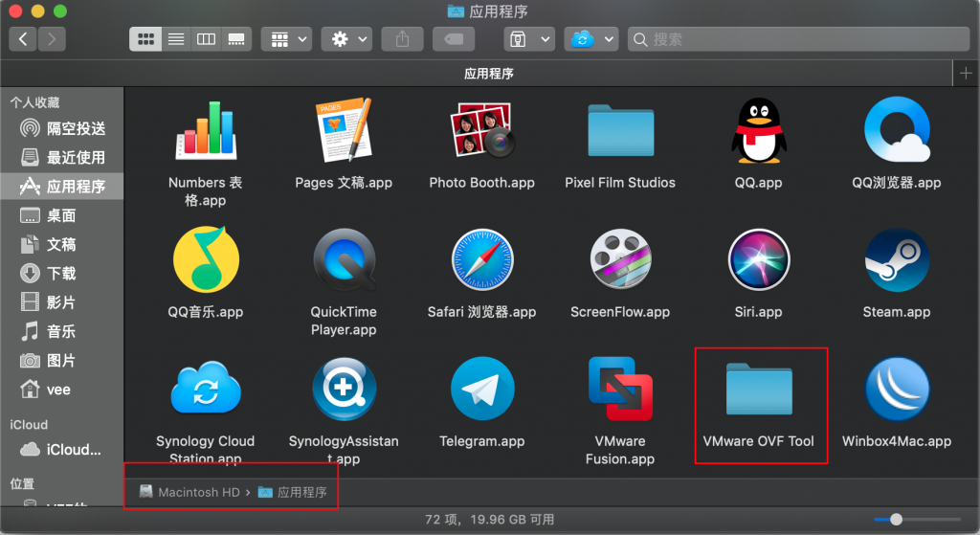Switch to icon view mode
980x535 pixels.
[145, 39]
